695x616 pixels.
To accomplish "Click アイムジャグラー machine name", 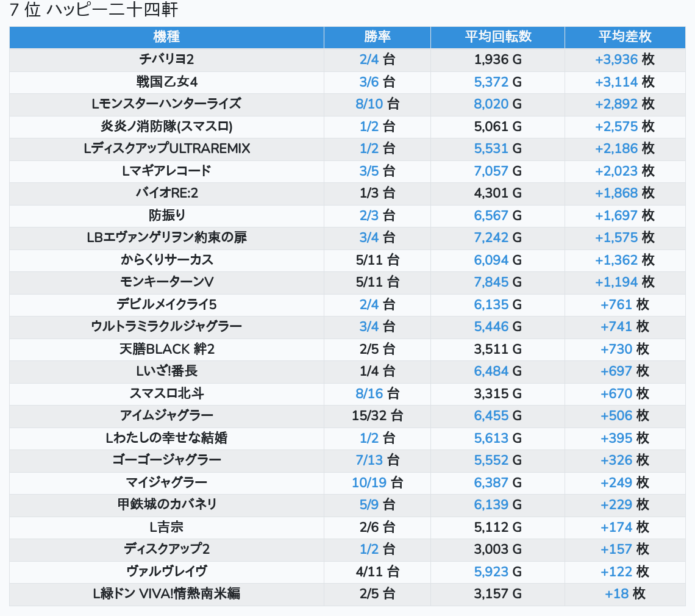I will click(166, 416).
